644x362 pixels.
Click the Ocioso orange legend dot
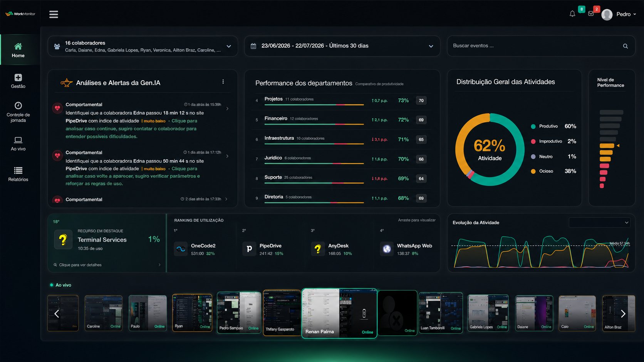pyautogui.click(x=533, y=171)
